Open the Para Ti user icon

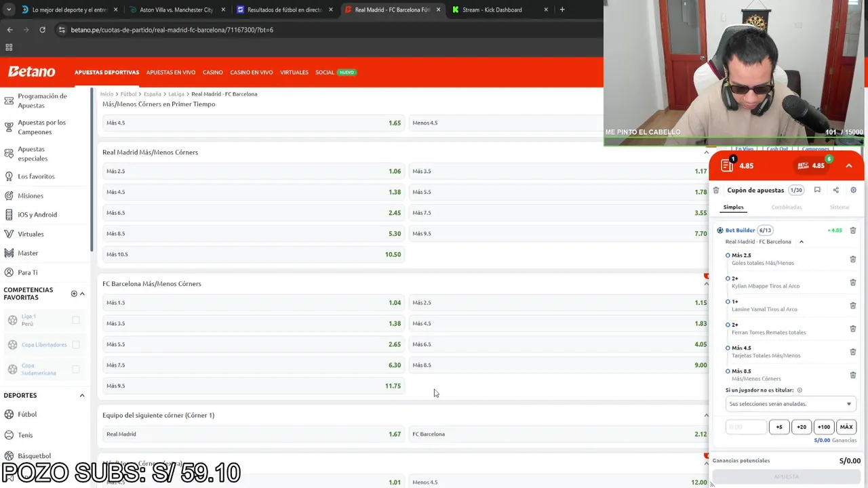pyautogui.click(x=9, y=272)
